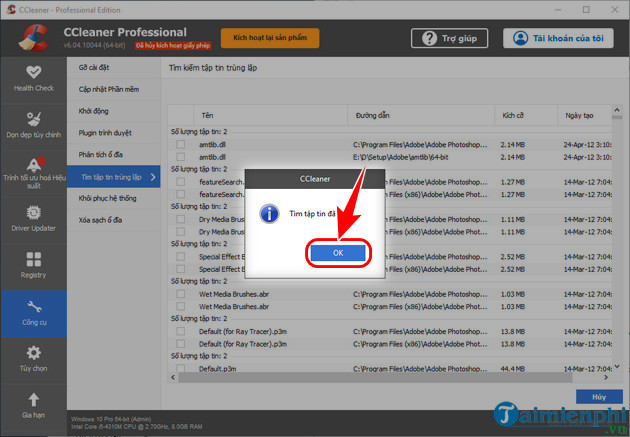
Task: Open the Health Check section
Action: pyautogui.click(x=34, y=79)
